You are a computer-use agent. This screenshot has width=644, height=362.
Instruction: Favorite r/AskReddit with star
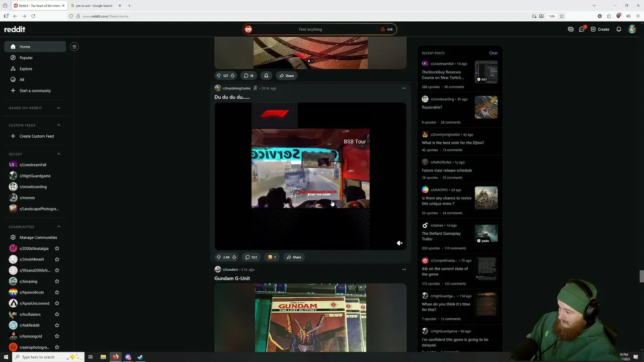(57, 325)
